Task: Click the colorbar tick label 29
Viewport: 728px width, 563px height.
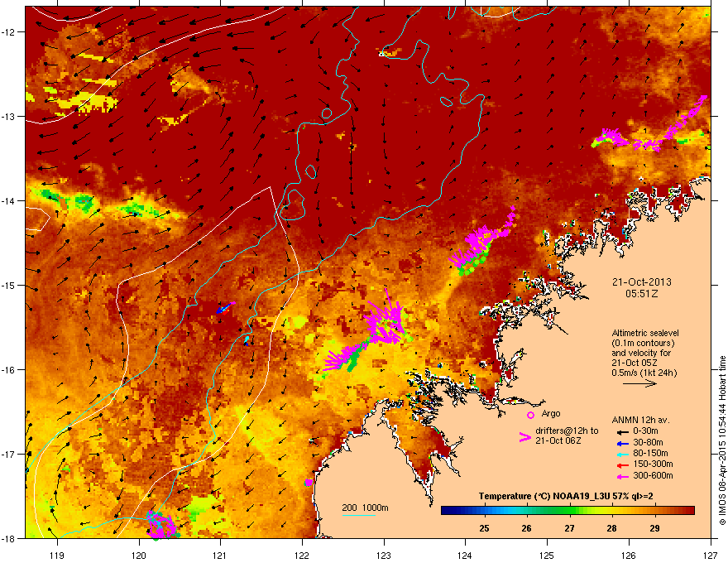Action: [654, 528]
